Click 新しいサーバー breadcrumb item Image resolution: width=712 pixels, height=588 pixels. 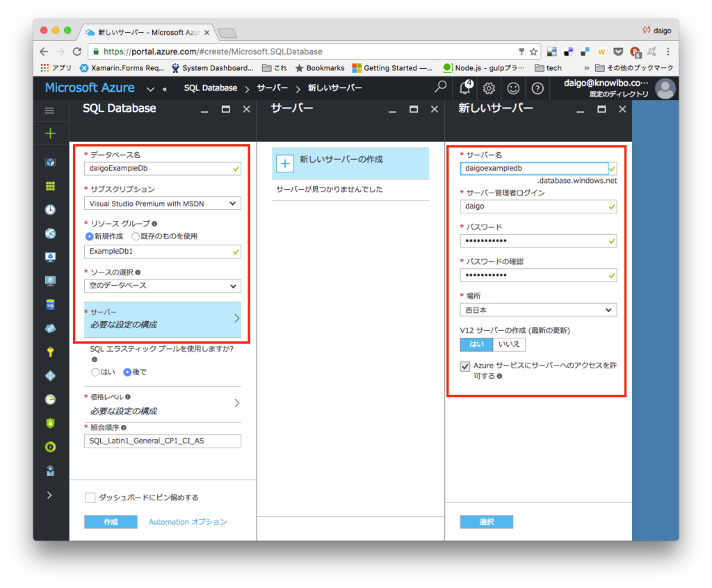pos(335,88)
